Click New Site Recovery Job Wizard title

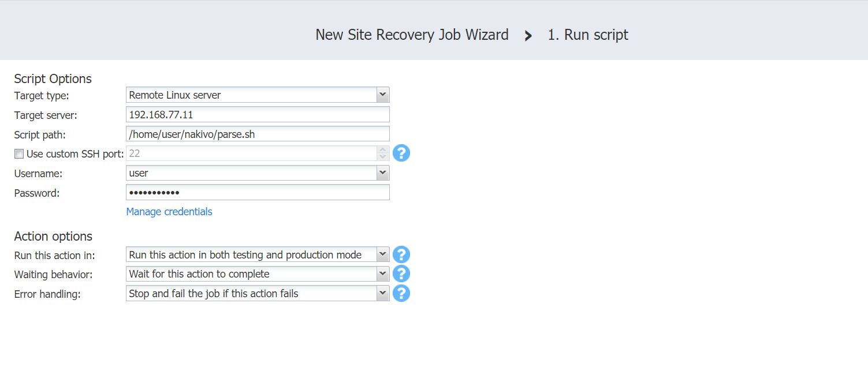412,35
